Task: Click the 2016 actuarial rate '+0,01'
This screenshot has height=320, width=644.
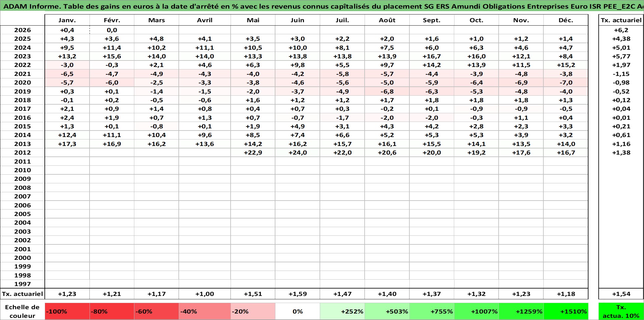Action: pos(621,118)
